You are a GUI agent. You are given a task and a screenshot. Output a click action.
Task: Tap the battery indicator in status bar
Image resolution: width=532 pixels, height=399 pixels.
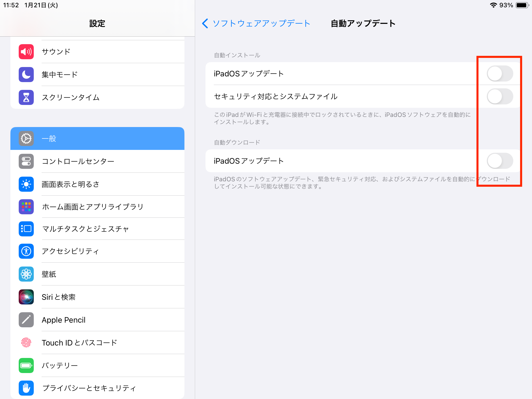(x=522, y=5)
